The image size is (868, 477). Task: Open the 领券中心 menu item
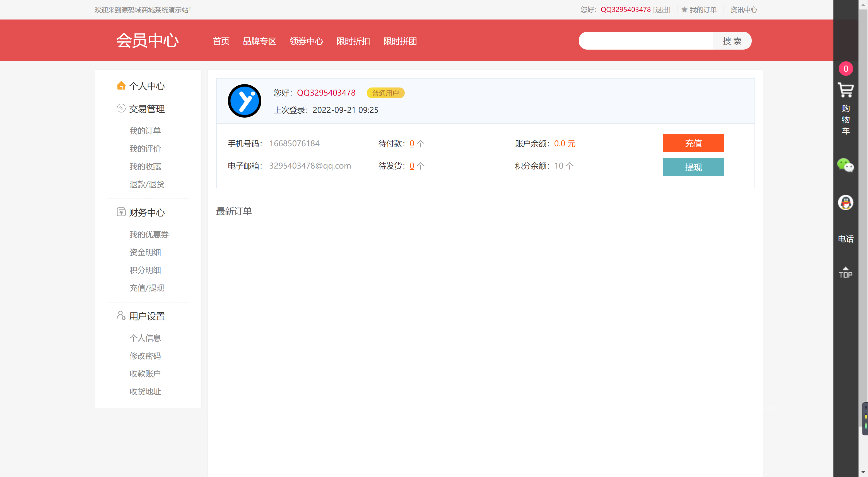coord(306,41)
